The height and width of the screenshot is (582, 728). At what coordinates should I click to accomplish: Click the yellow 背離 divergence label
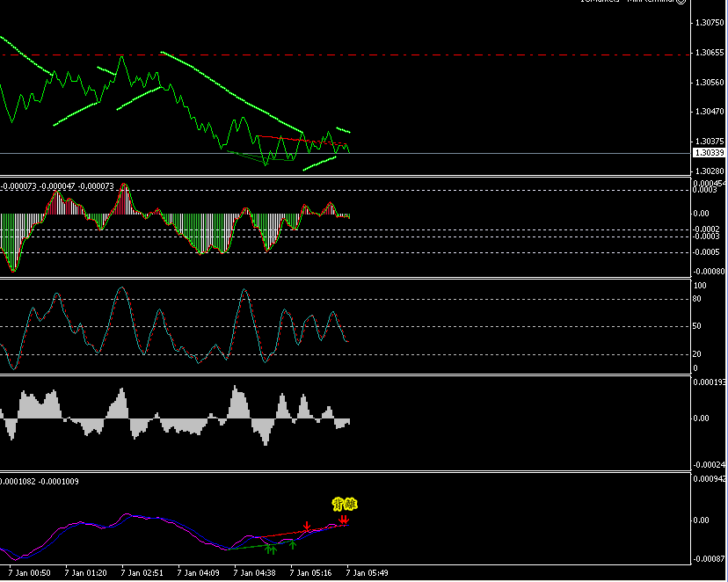coord(345,504)
